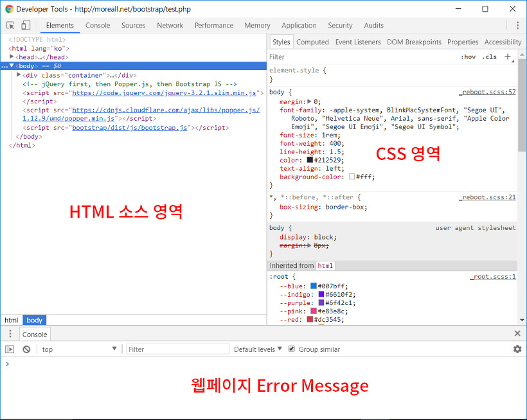
Task: Click the line-height 1.5 value
Action: (x=337, y=152)
